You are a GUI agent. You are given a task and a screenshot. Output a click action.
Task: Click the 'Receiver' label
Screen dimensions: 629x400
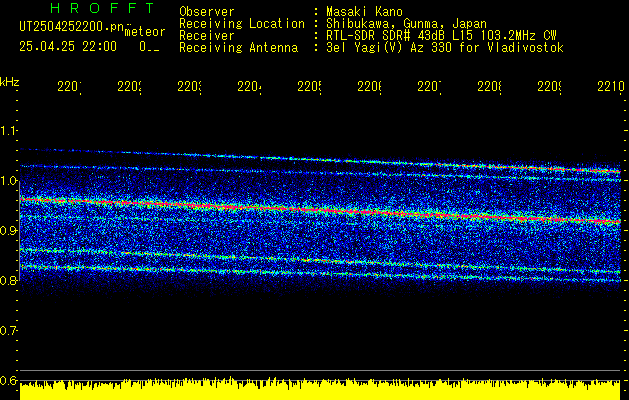click(x=207, y=35)
